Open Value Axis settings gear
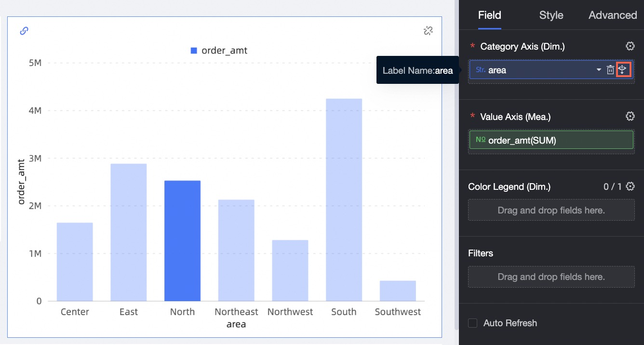 (x=630, y=117)
